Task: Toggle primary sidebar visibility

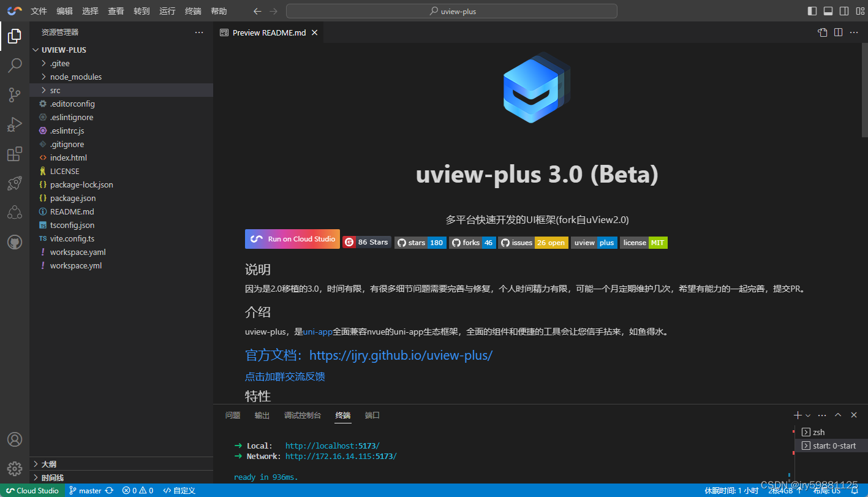Action: (x=812, y=11)
